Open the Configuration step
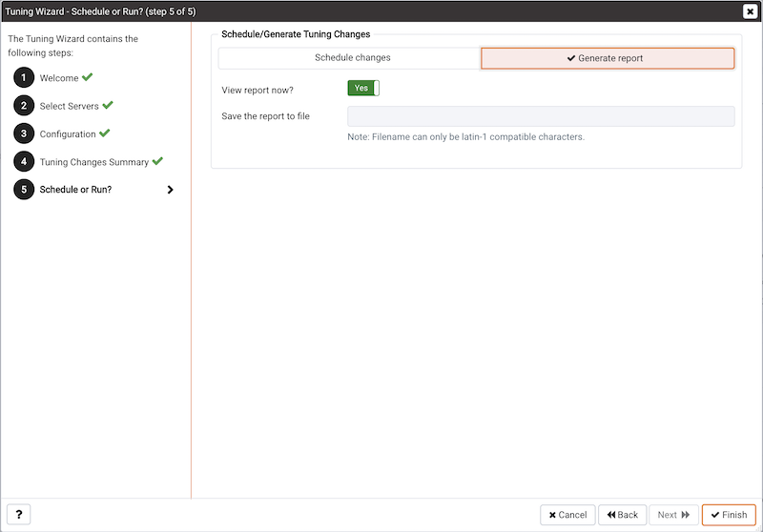763x532 pixels. [68, 134]
